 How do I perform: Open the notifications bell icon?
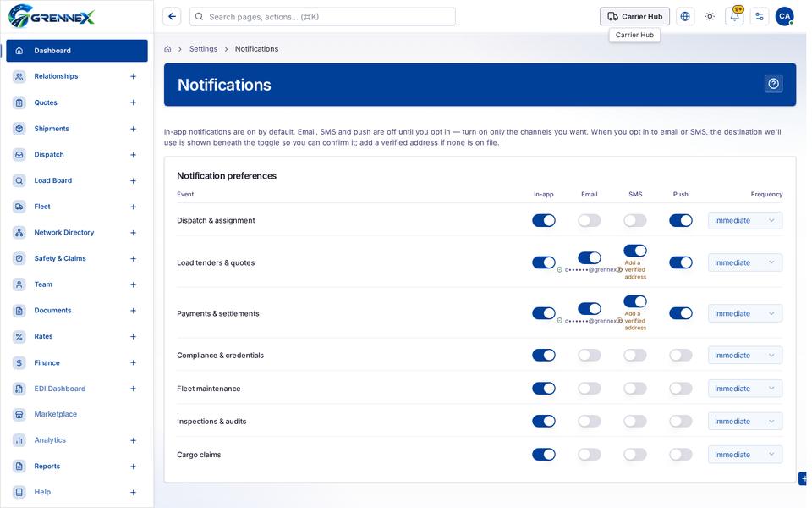point(735,17)
